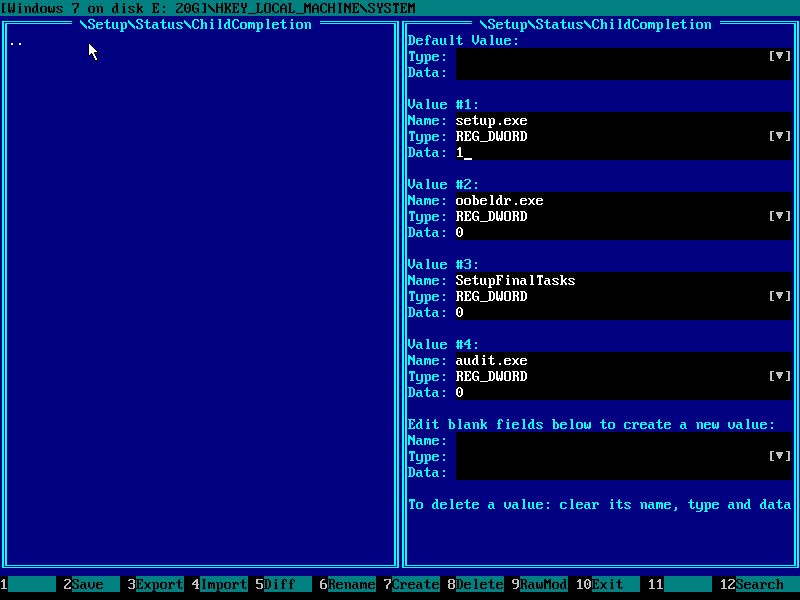
Task: Edit the SetupFinalTasks name field
Action: pyautogui.click(x=623, y=281)
